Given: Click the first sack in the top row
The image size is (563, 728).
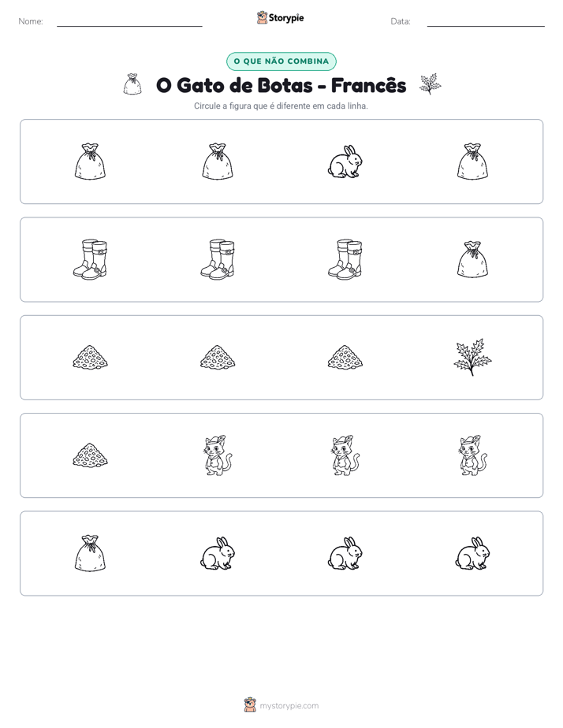Looking at the screenshot, I should coord(90,162).
